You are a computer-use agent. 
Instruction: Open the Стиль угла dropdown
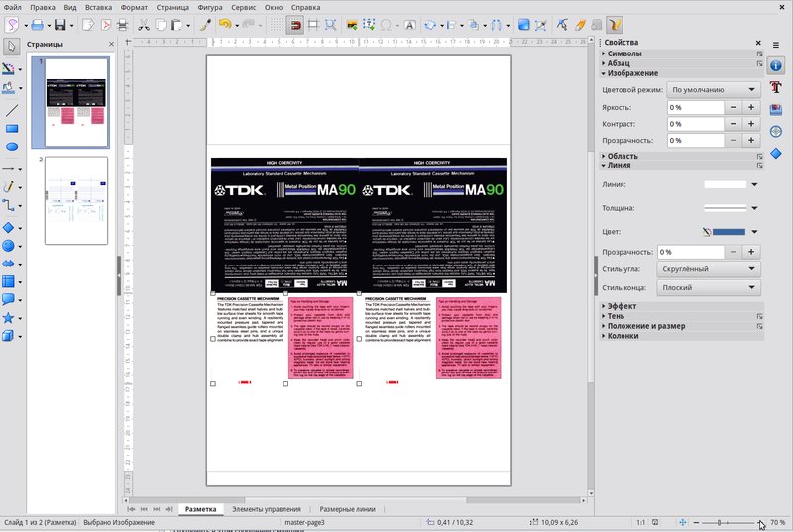tap(713, 269)
